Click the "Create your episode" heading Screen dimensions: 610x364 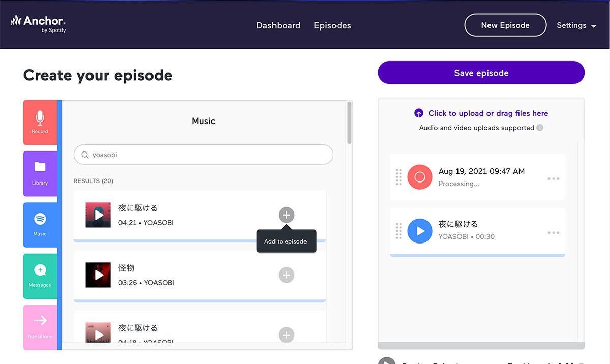(x=98, y=75)
